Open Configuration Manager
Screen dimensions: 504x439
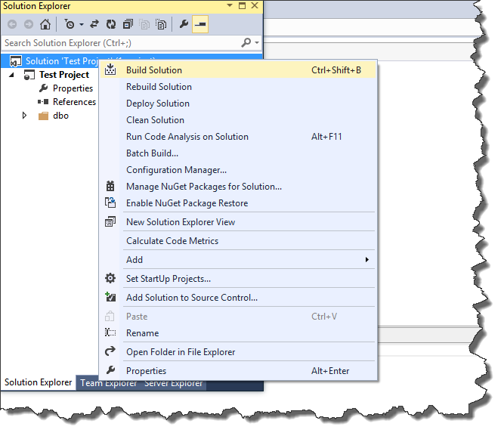(238, 170)
